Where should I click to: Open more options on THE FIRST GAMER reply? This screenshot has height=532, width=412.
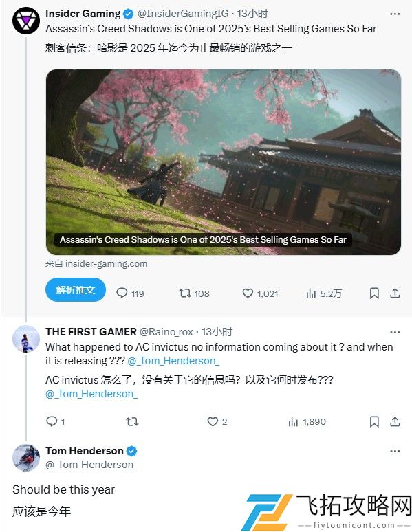(x=395, y=332)
